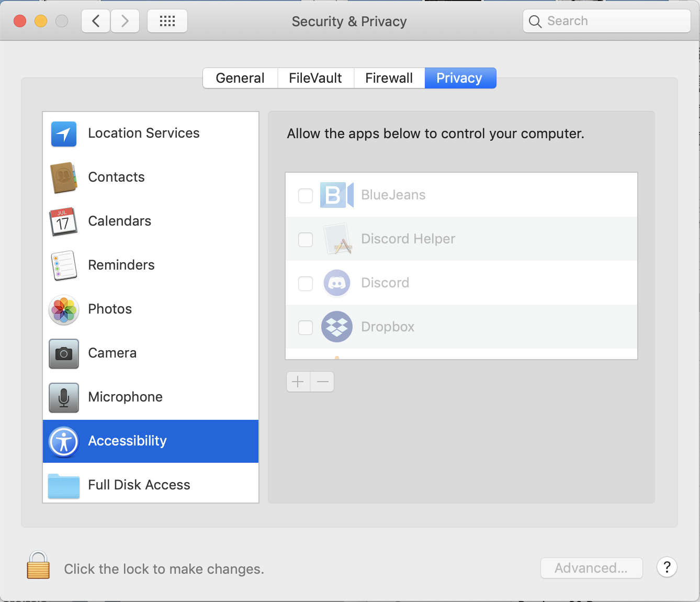Remove an app with the minus button

pos(322,382)
